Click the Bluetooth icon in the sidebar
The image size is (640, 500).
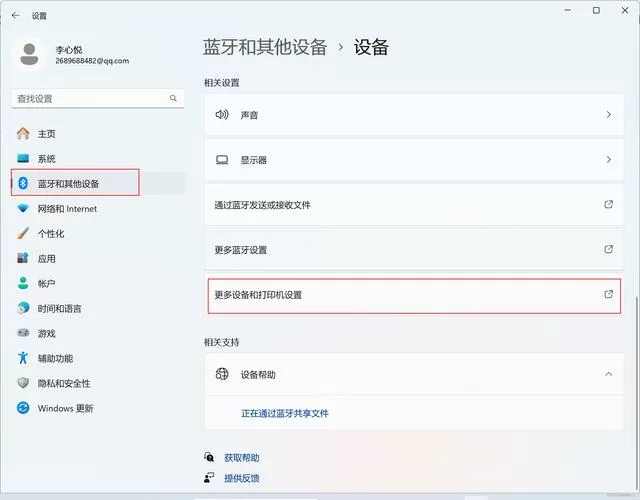click(x=23, y=183)
